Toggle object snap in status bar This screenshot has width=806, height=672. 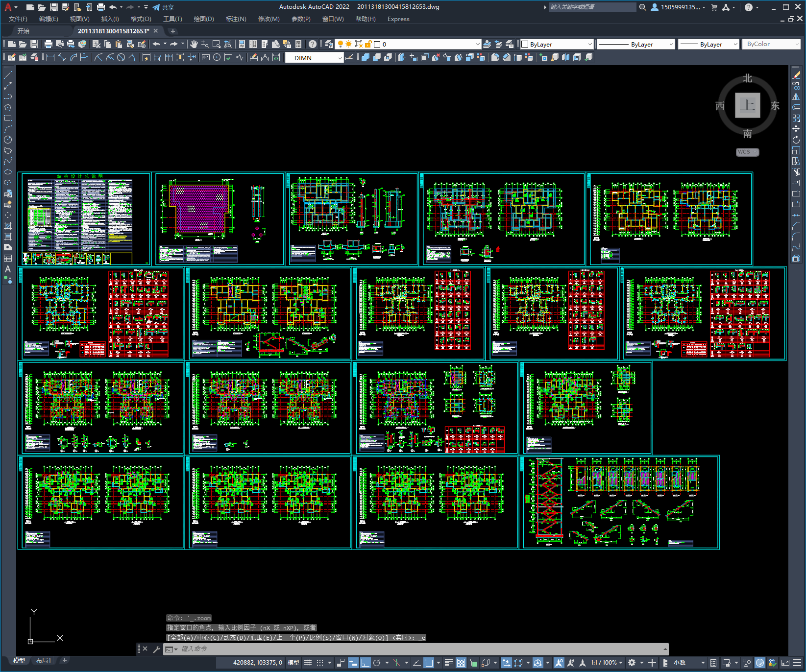click(429, 662)
